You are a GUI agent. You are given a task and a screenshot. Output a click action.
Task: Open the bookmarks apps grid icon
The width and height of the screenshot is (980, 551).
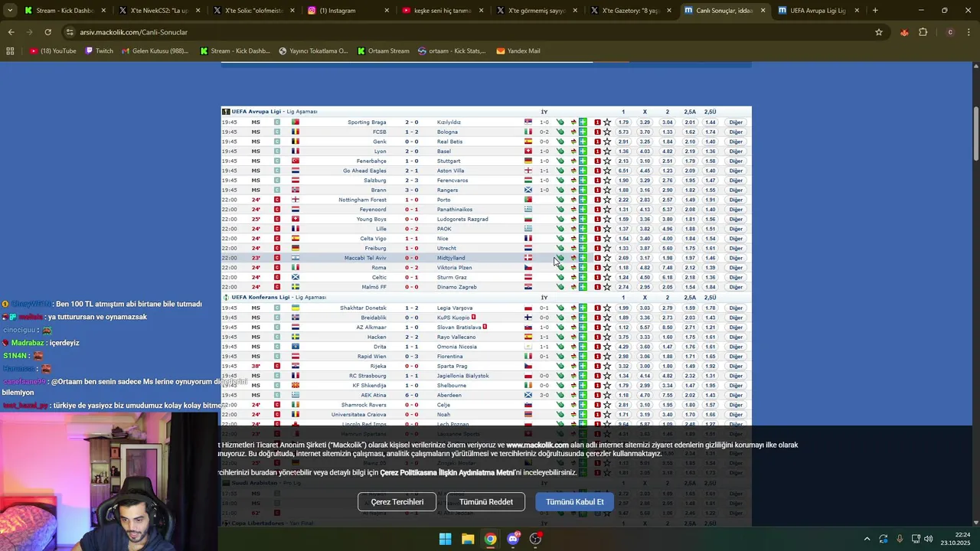(10, 51)
